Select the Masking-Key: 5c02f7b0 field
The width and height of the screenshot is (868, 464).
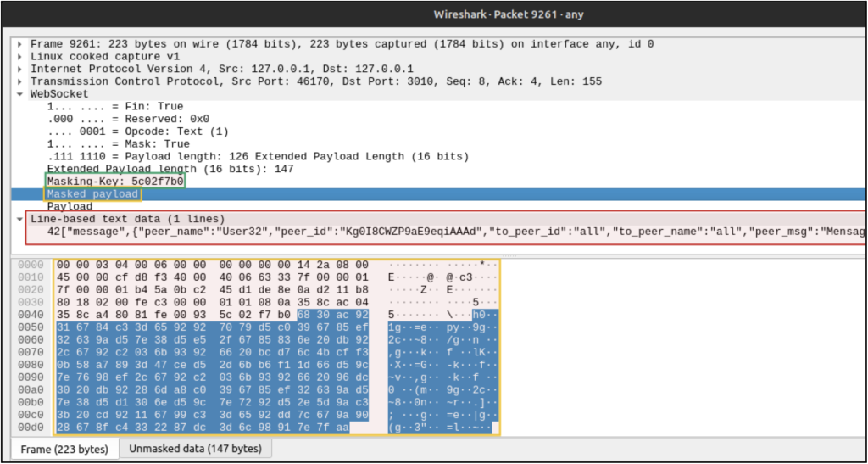(x=115, y=182)
